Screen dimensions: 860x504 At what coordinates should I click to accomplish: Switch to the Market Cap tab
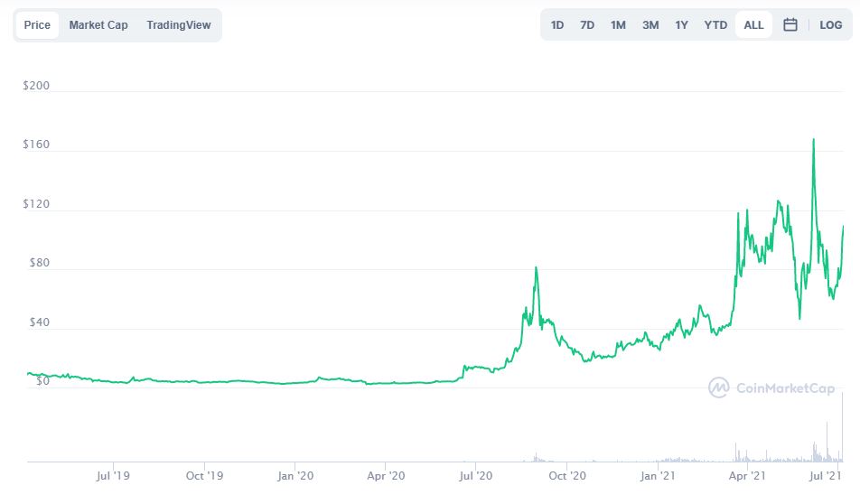pyautogui.click(x=98, y=25)
